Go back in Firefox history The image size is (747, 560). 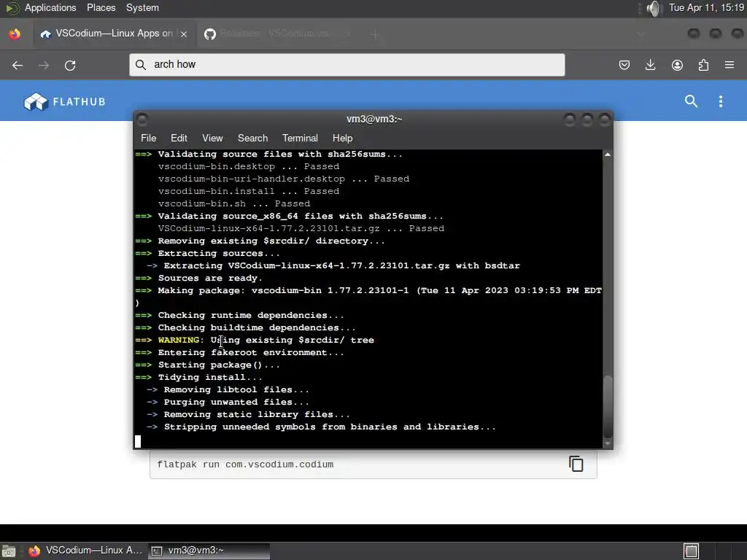pos(18,65)
